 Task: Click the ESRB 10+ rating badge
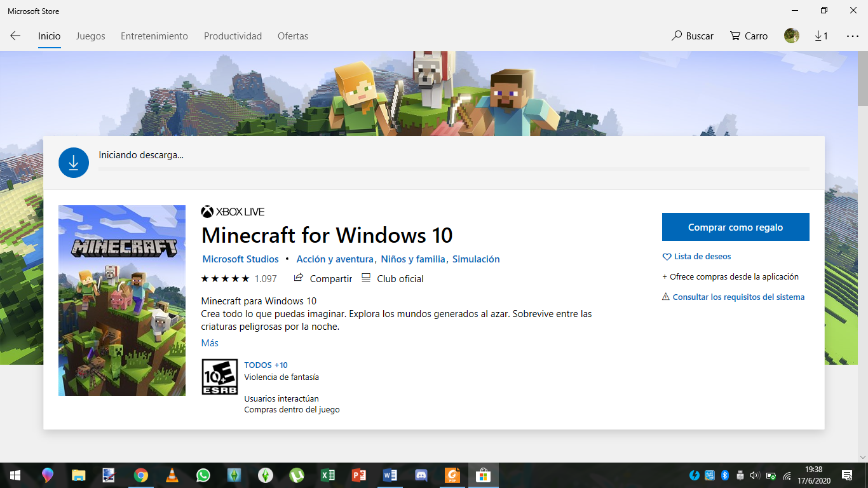(220, 376)
